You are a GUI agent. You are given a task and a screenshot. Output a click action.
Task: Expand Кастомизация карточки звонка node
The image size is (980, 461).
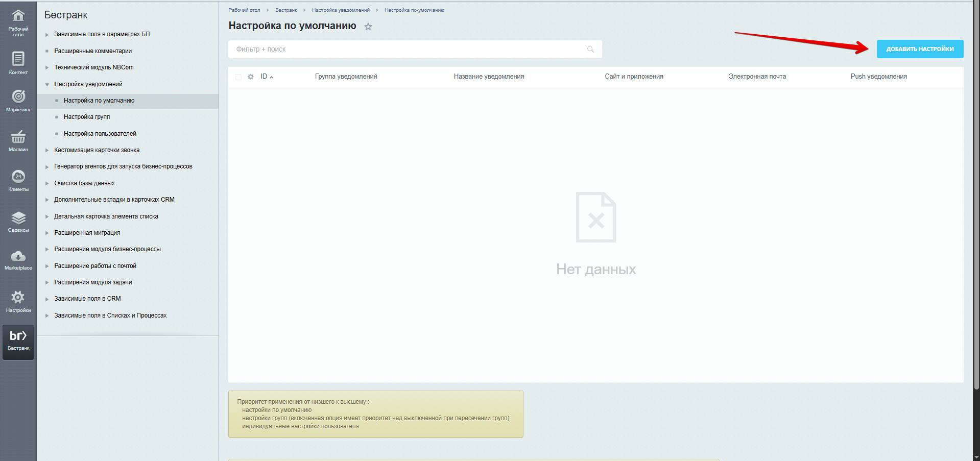pyautogui.click(x=47, y=151)
